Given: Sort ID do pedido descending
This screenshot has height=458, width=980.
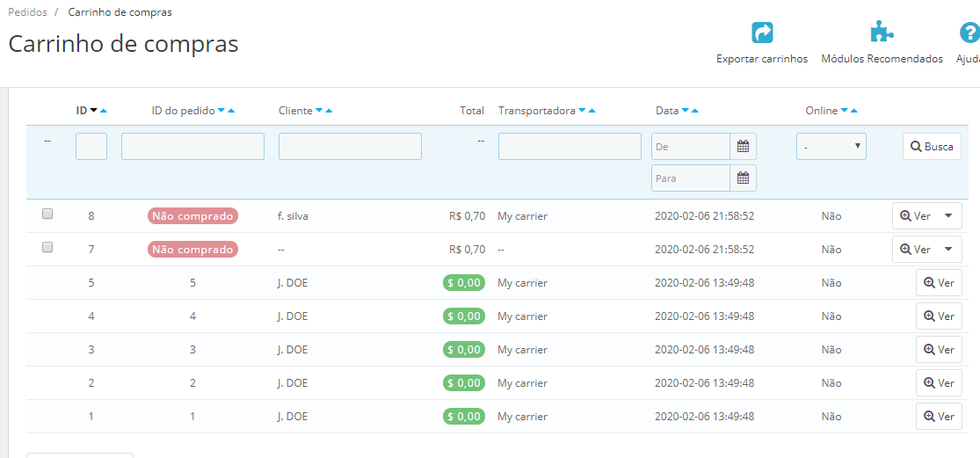Looking at the screenshot, I should click(x=221, y=111).
